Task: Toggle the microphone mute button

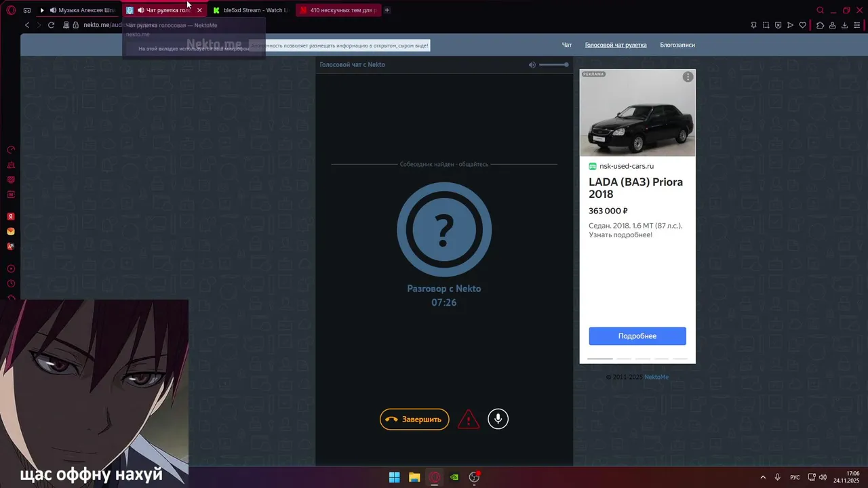Action: (498, 419)
